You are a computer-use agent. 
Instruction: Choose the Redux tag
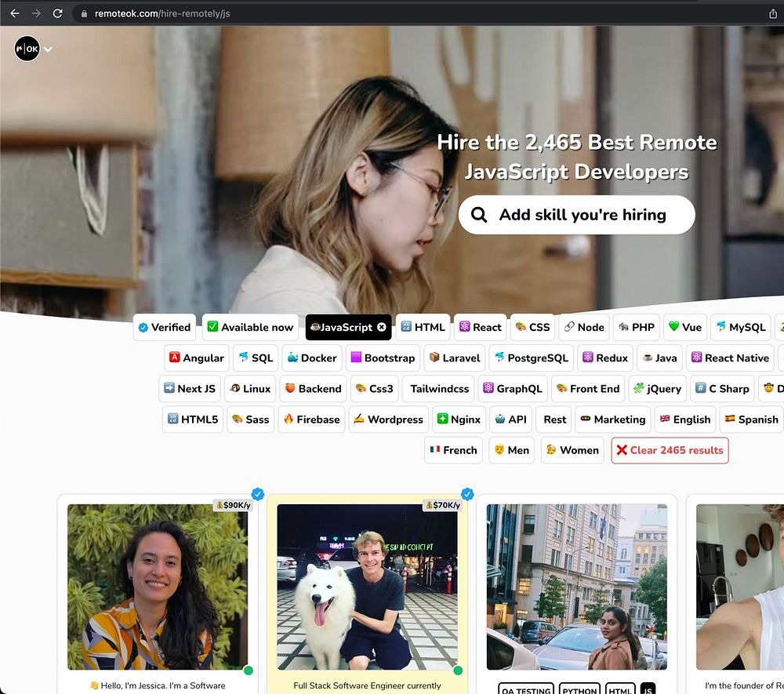(605, 358)
